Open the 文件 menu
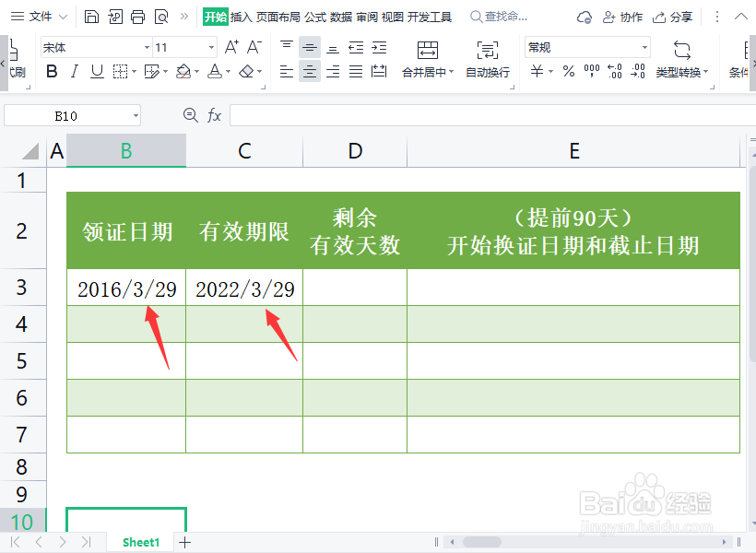Screen dimensions: 756x553 point(41,17)
